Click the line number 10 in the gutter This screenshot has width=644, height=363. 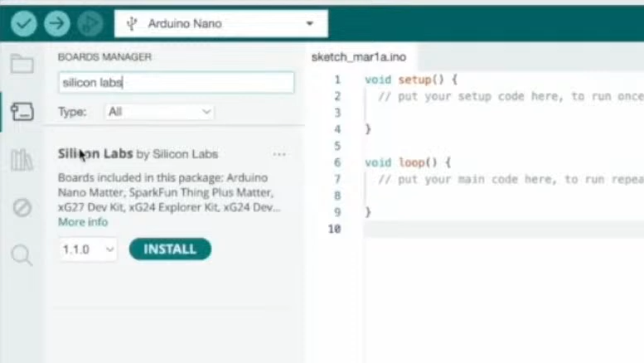pos(335,229)
